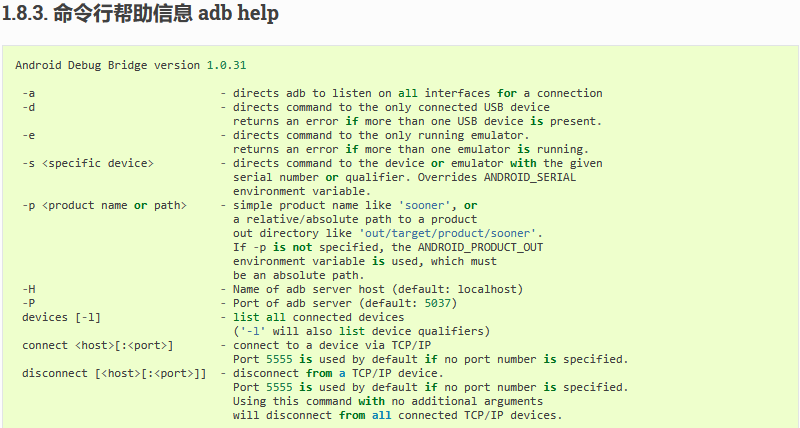The image size is (800, 428).
Task: Click the -e option flag
Action: 29,135
